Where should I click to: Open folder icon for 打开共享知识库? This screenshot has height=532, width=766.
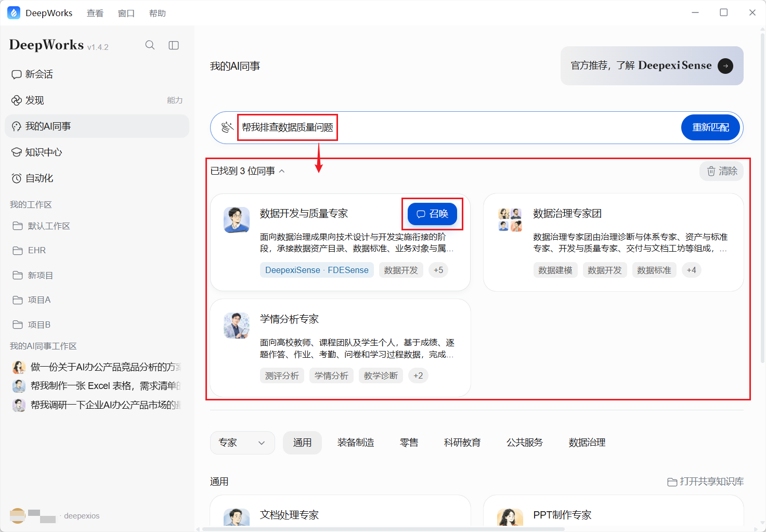[672, 482]
